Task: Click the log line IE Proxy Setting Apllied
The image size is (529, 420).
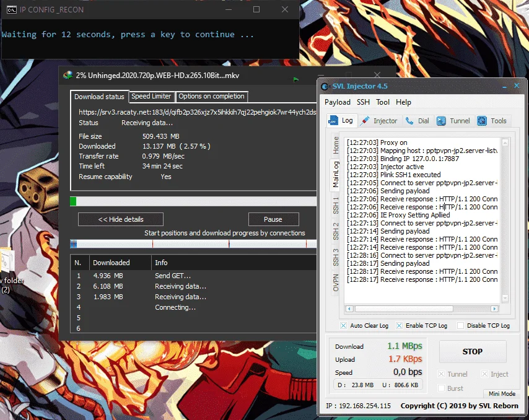Action: click(x=398, y=215)
